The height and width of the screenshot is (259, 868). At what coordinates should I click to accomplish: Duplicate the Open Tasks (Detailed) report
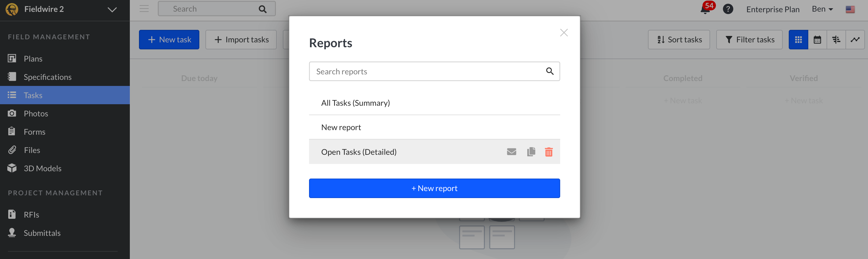(531, 152)
